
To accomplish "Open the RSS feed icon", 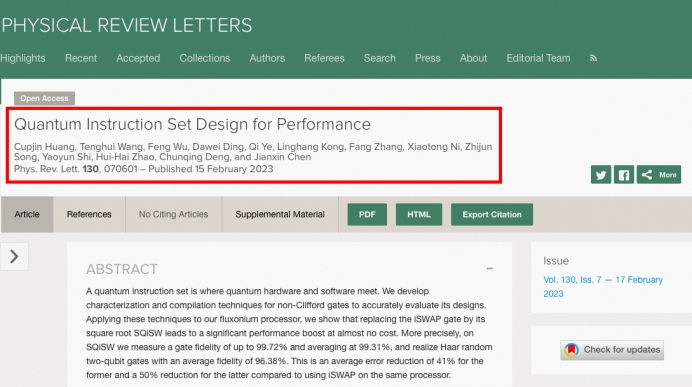I will [x=593, y=58].
